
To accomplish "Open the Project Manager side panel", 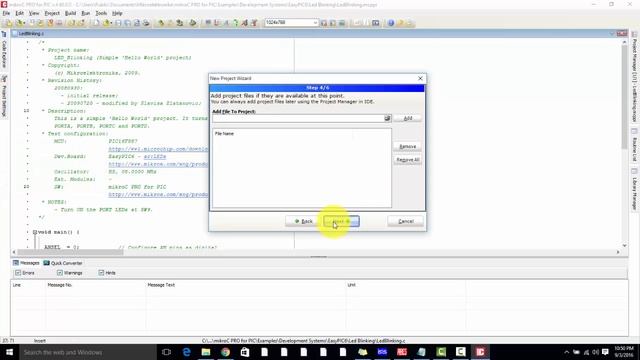I will coord(635,76).
